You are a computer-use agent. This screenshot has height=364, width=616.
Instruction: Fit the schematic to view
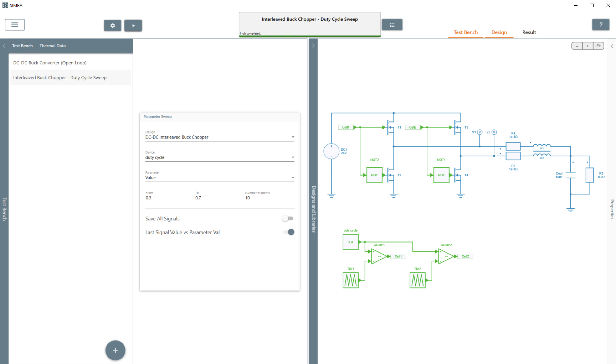[x=598, y=46]
